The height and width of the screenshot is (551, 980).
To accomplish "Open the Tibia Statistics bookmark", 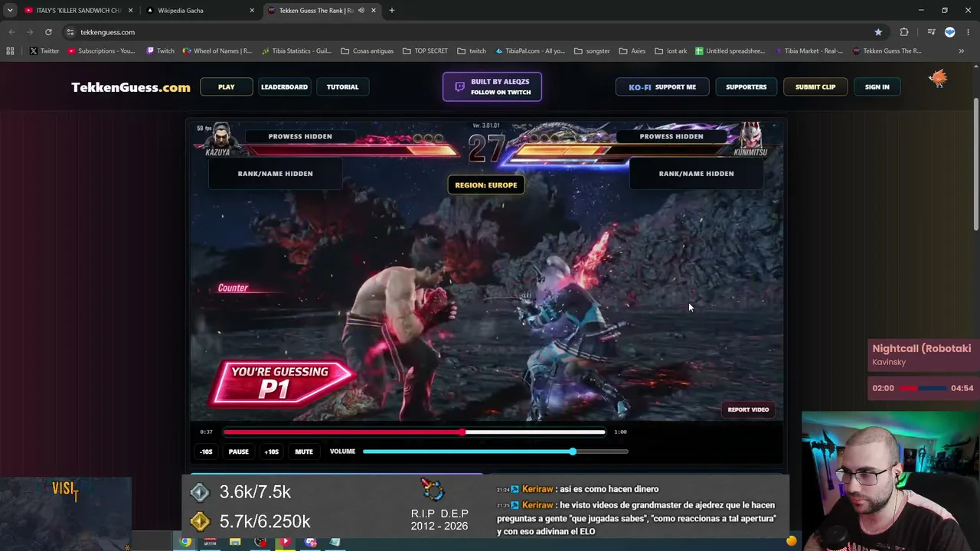I will (x=297, y=51).
